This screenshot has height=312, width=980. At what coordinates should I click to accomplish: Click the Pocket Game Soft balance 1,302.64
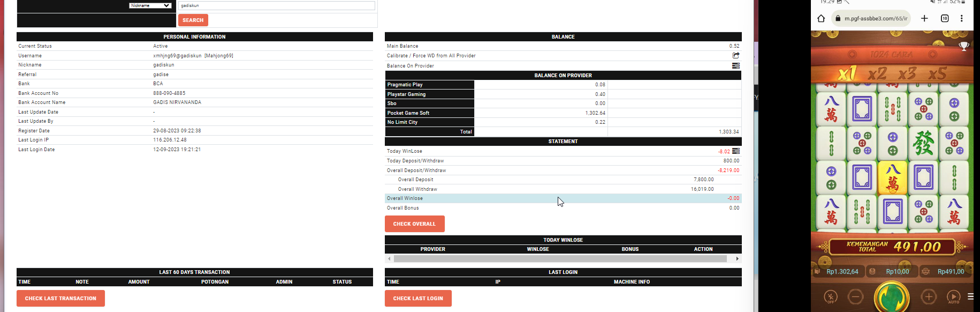coord(595,113)
